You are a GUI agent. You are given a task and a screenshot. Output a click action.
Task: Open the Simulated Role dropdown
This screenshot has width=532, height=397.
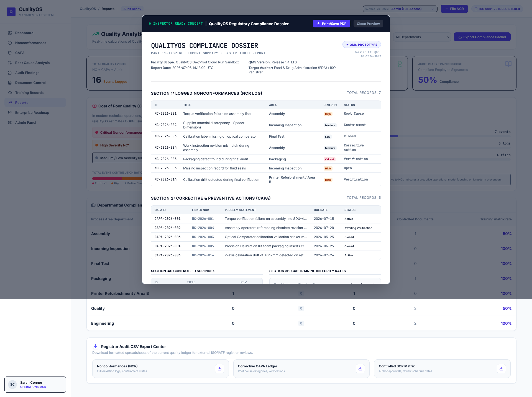400,9
